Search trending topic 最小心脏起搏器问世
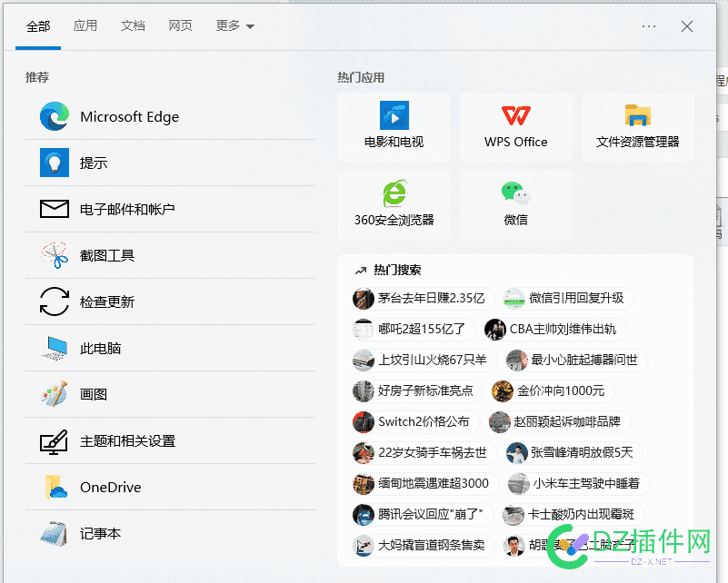Screen dimensions: 728x583 pos(576,360)
